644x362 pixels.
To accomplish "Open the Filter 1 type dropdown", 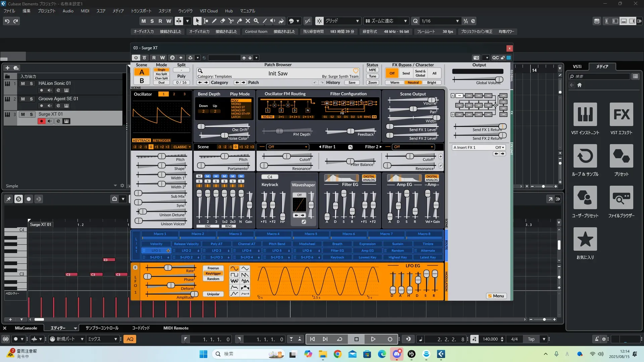I will (x=287, y=147).
